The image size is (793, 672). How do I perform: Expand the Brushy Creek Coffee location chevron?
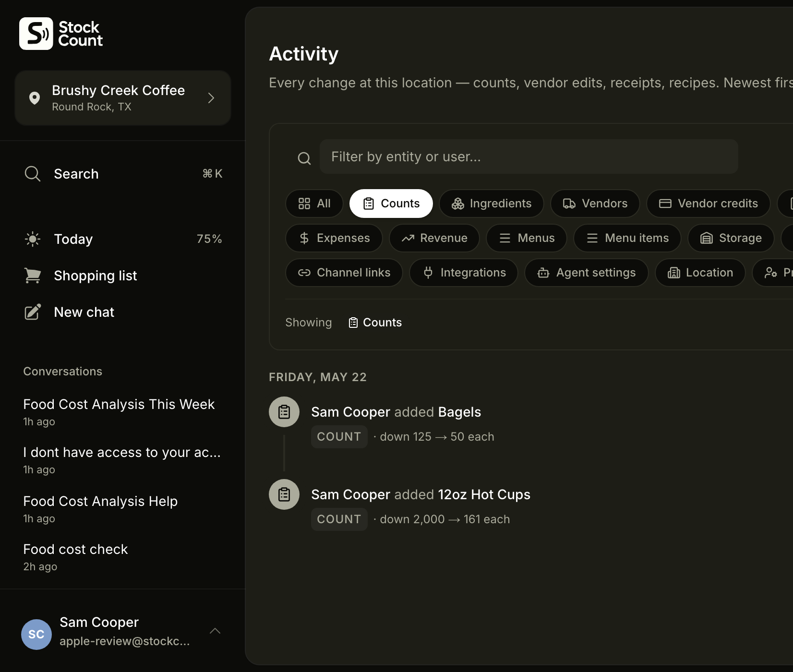211,98
